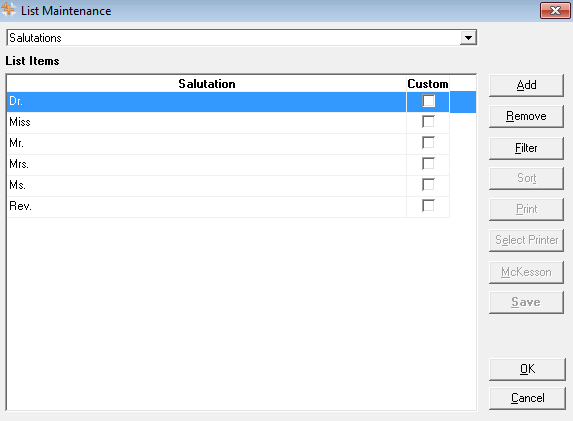Select the Rev. list item
573x421 pixels.
206,206
